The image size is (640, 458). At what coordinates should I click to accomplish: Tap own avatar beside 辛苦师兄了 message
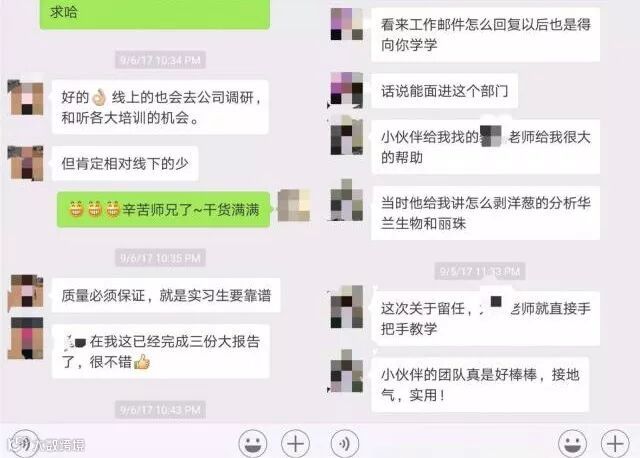point(294,205)
